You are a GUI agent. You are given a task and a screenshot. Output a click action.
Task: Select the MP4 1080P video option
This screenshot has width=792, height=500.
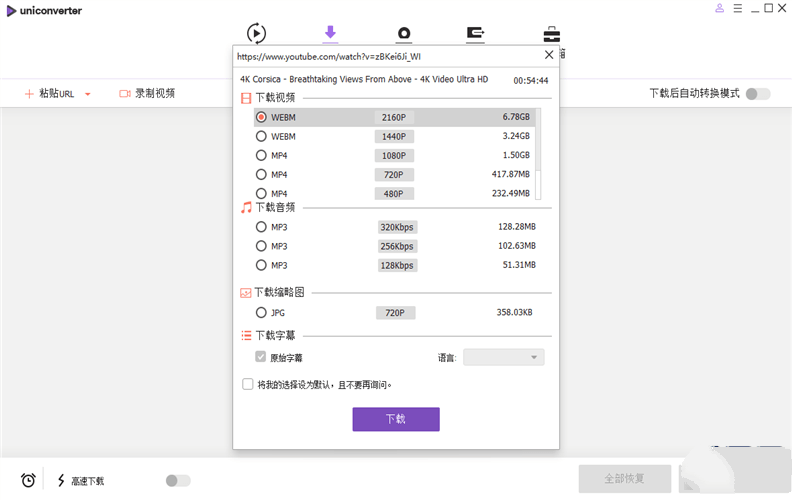point(261,155)
